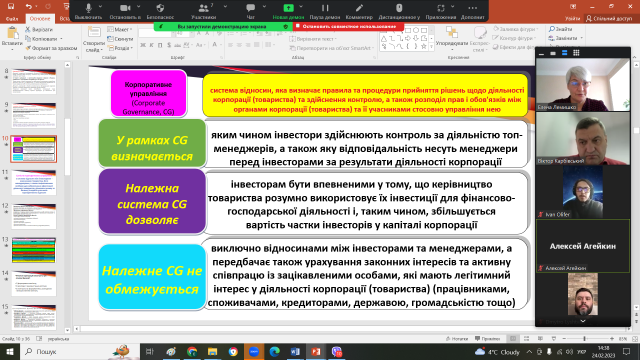Click Stop sharing red button
The width and height of the screenshot is (640, 360).
(x=348, y=27)
